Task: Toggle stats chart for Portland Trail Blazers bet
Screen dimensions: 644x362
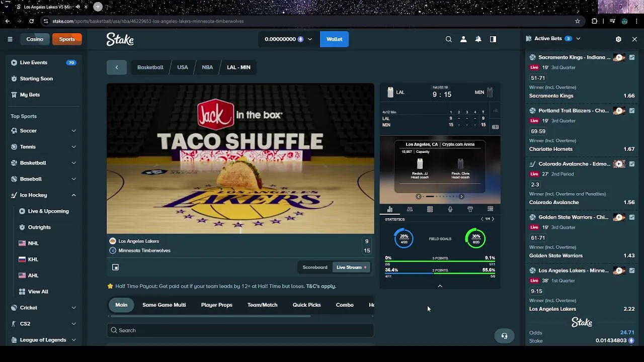Action: [x=632, y=111]
